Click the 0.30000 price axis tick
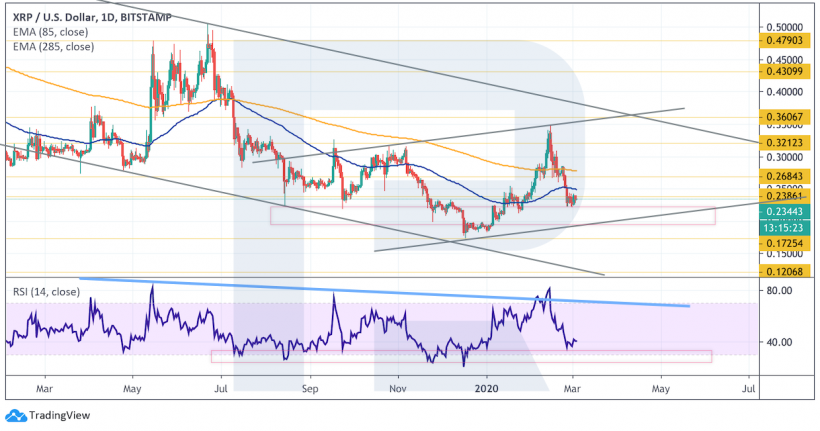The height and width of the screenshot is (431, 820). [784, 157]
